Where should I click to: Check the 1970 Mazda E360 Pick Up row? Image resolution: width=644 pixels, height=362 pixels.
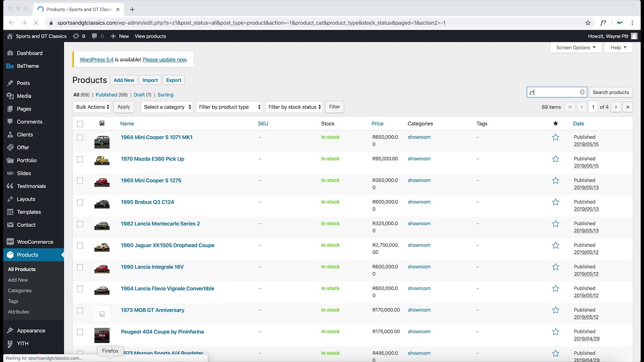80,159
